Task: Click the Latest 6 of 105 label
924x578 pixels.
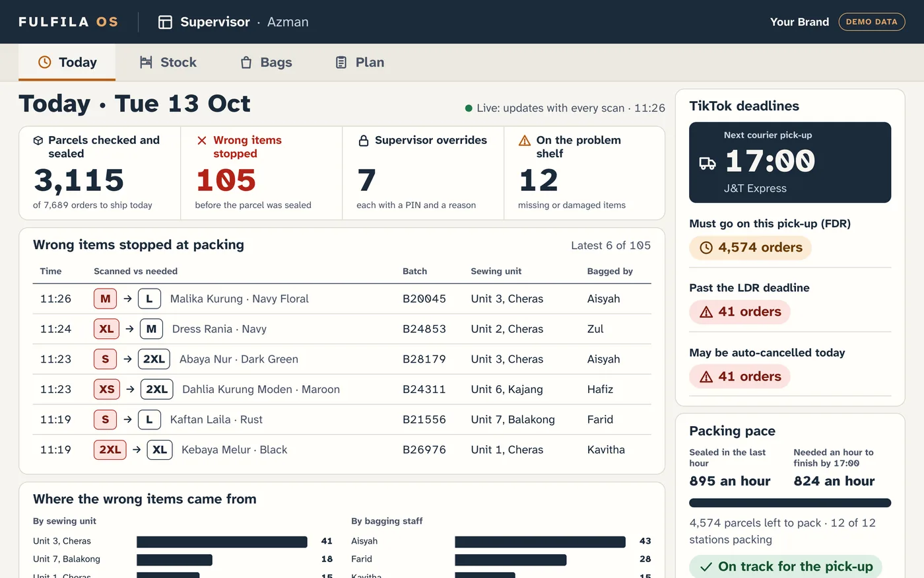Action: point(610,246)
